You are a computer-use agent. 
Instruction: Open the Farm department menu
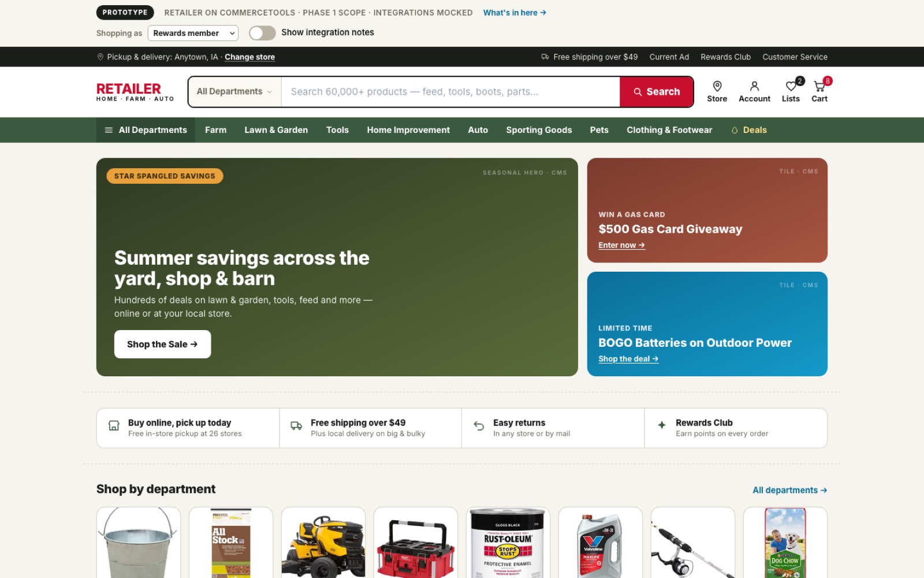pos(215,130)
